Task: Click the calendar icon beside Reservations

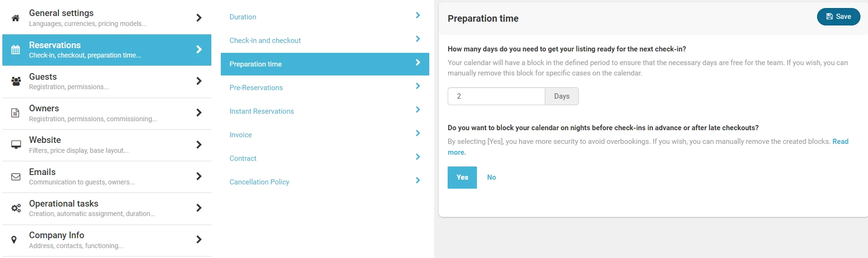Action: click(x=16, y=50)
